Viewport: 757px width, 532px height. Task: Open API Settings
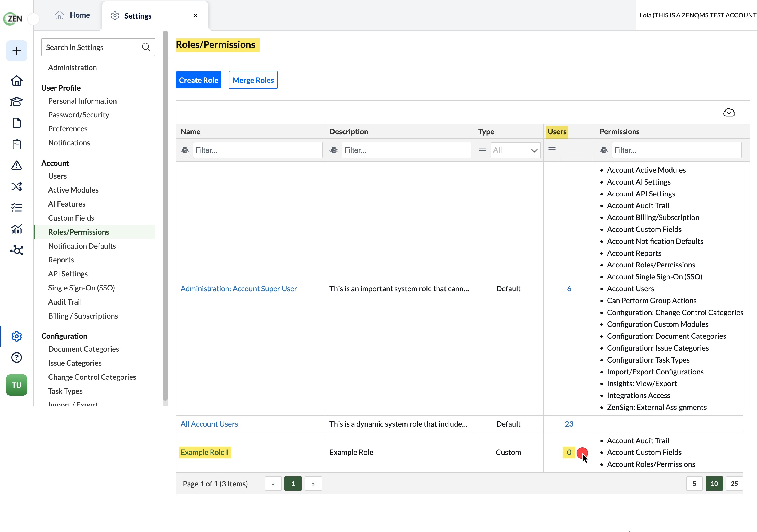pos(68,274)
